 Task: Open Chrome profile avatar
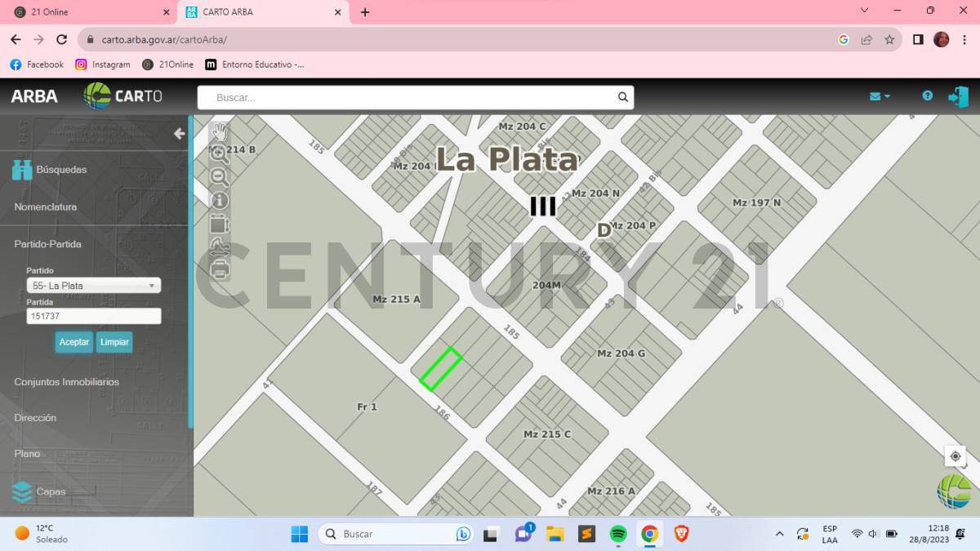click(x=942, y=39)
